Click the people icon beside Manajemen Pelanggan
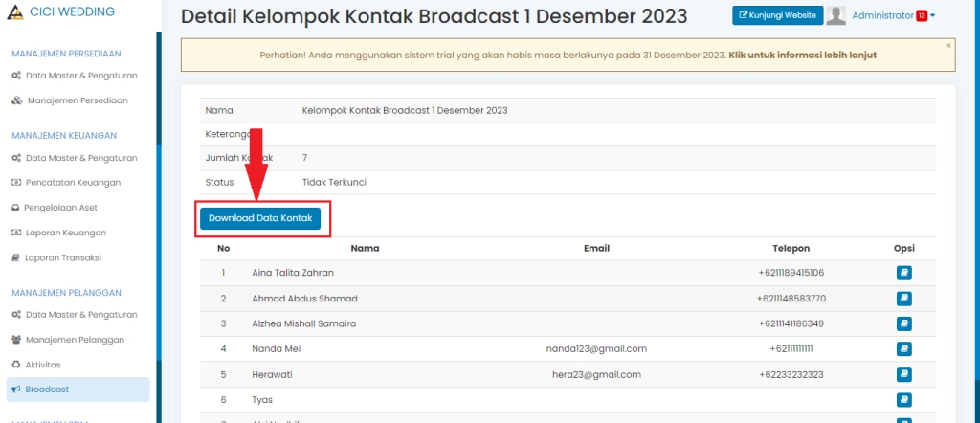 tap(16, 340)
